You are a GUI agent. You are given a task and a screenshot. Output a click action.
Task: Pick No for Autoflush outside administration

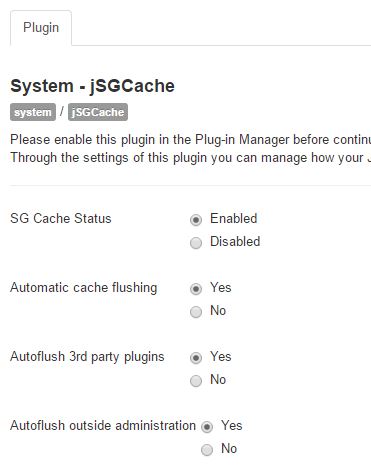coord(207,450)
